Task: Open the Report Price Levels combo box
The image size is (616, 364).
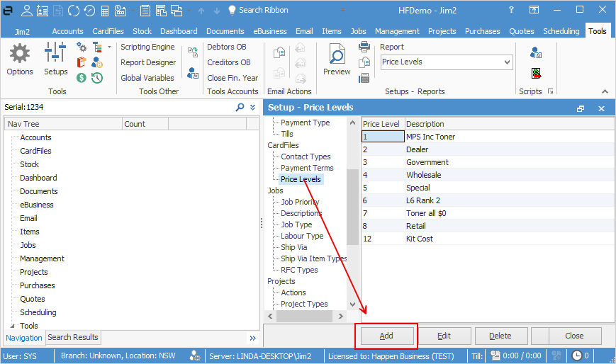Action: click(x=447, y=62)
